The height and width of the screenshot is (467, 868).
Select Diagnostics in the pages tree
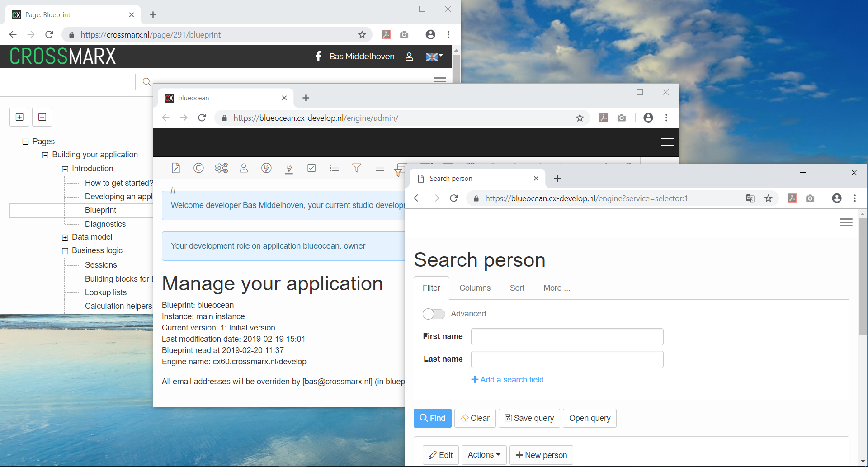pos(105,224)
